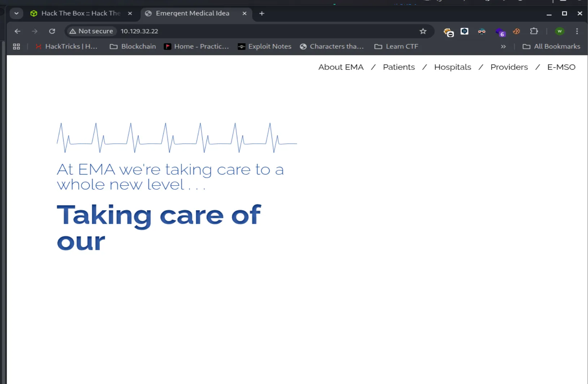Go to the E-MSO menu item
The width and height of the screenshot is (588, 384).
561,67
